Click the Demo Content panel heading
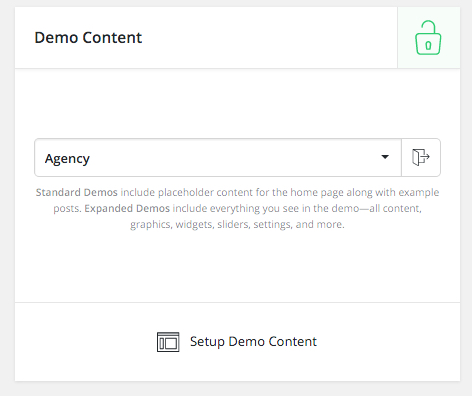This screenshot has height=396, width=472. point(88,37)
